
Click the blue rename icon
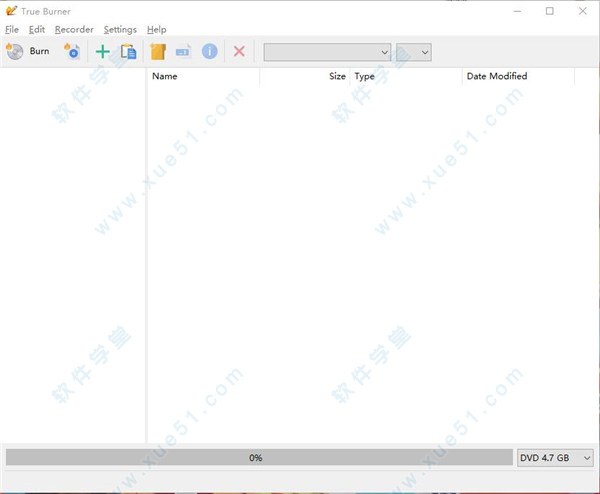coord(183,52)
